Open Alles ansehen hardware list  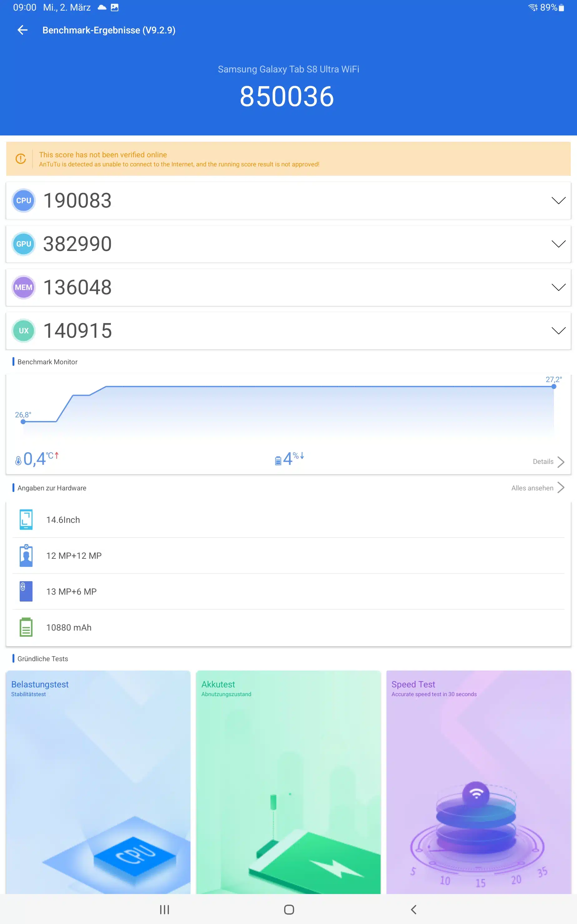(x=537, y=488)
